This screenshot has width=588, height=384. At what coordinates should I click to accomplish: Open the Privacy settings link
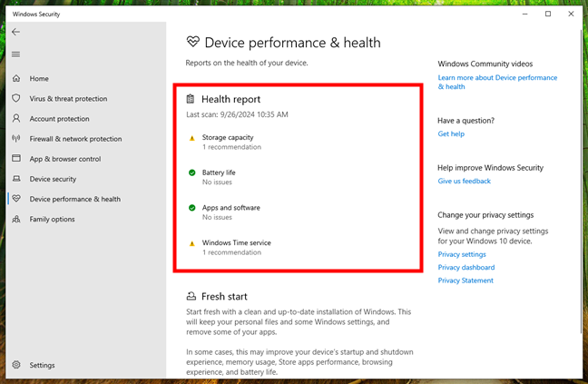pos(462,254)
